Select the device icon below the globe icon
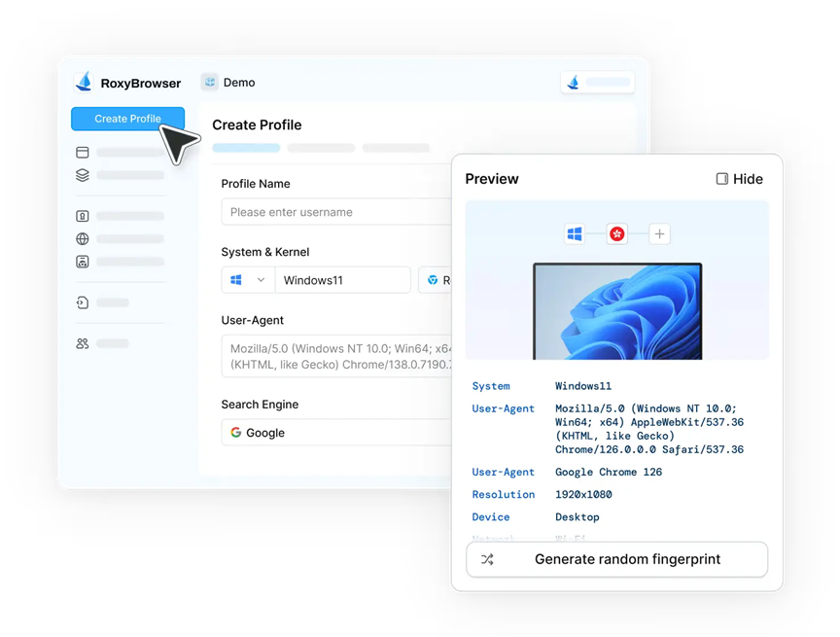Screen dimensions: 840x637 coord(83,261)
